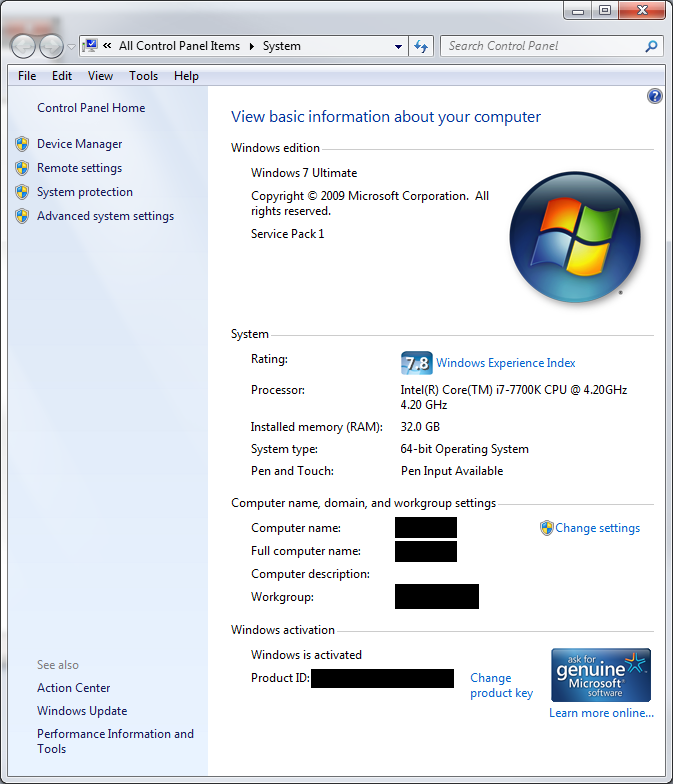
Task: Click the Remote settings shield icon
Action: [x=22, y=168]
